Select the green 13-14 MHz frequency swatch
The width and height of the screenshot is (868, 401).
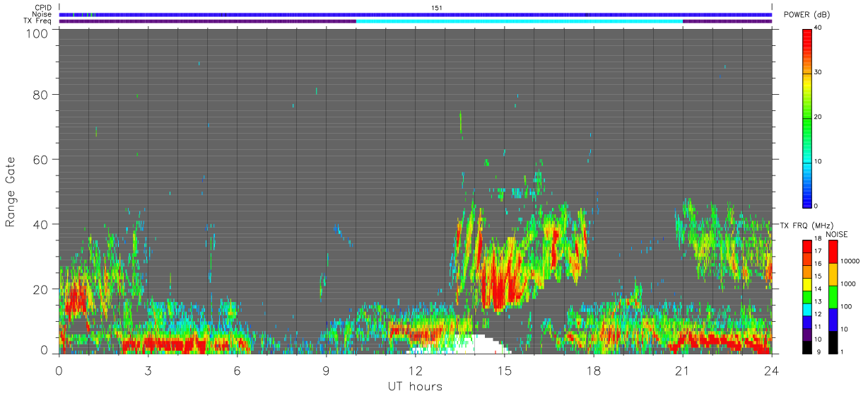(x=807, y=296)
